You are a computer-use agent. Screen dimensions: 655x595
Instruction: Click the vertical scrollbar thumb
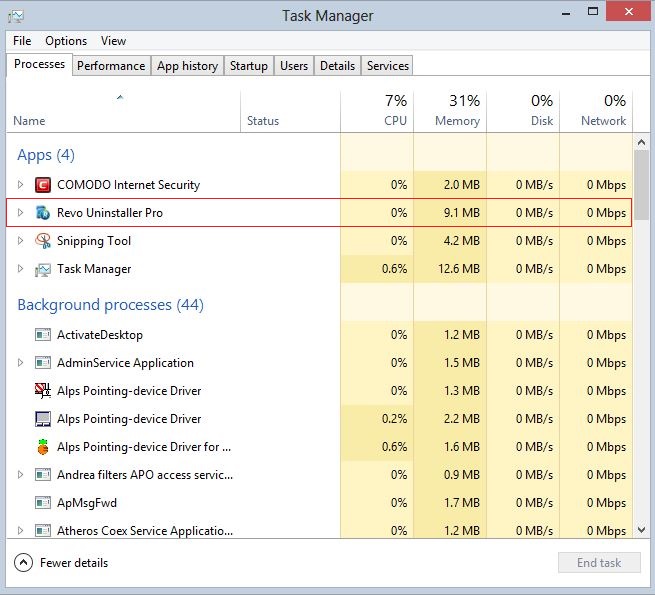pyautogui.click(x=642, y=185)
